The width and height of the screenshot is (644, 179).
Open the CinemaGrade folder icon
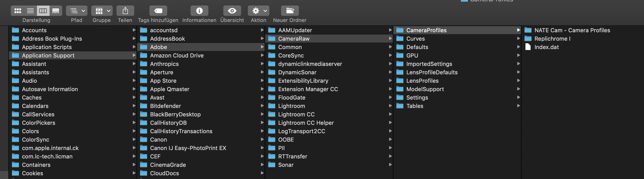point(144,165)
